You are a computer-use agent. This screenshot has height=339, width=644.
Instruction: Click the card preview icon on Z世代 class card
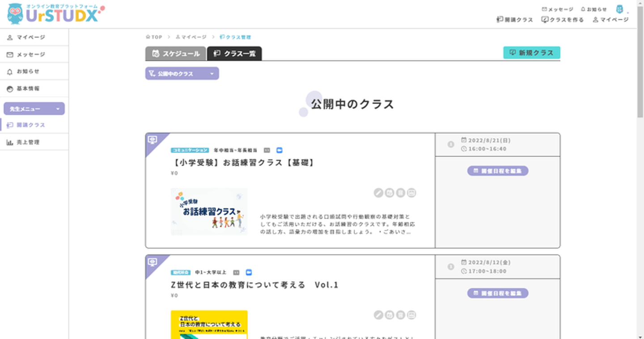click(x=412, y=315)
